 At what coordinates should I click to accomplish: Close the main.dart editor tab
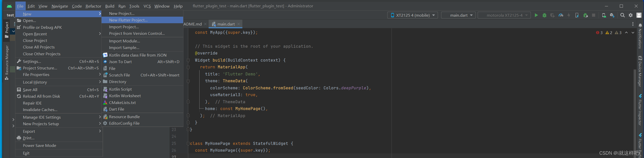coord(239,24)
